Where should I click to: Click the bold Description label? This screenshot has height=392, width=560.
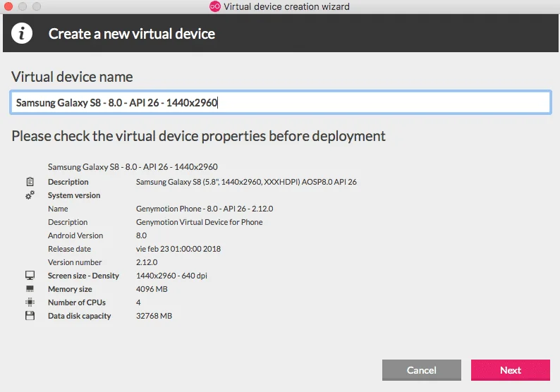[68, 182]
